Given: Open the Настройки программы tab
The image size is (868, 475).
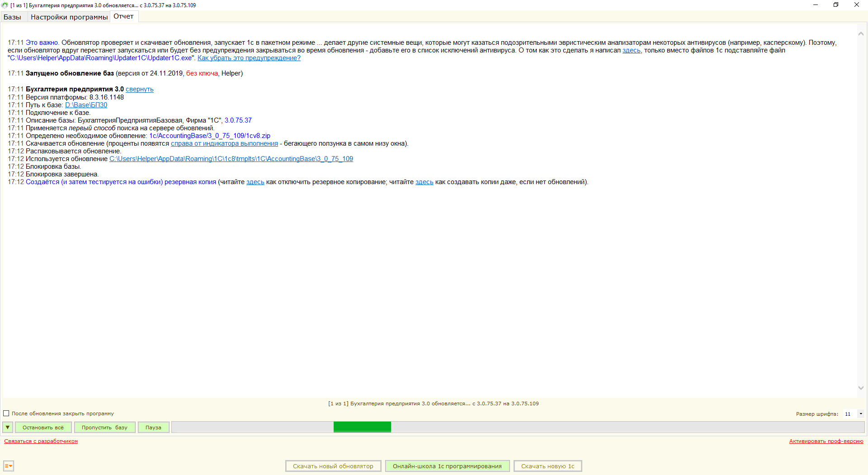Looking at the screenshot, I should [x=69, y=17].
